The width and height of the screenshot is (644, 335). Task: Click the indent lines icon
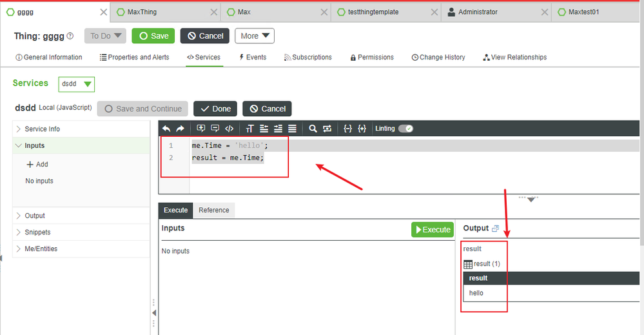(278, 128)
